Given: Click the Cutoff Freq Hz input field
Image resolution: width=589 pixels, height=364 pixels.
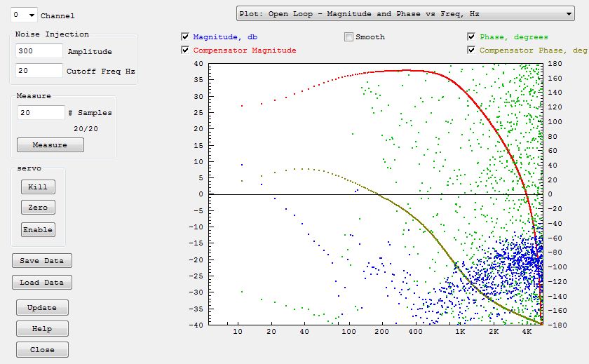Looking at the screenshot, I should click(x=39, y=71).
